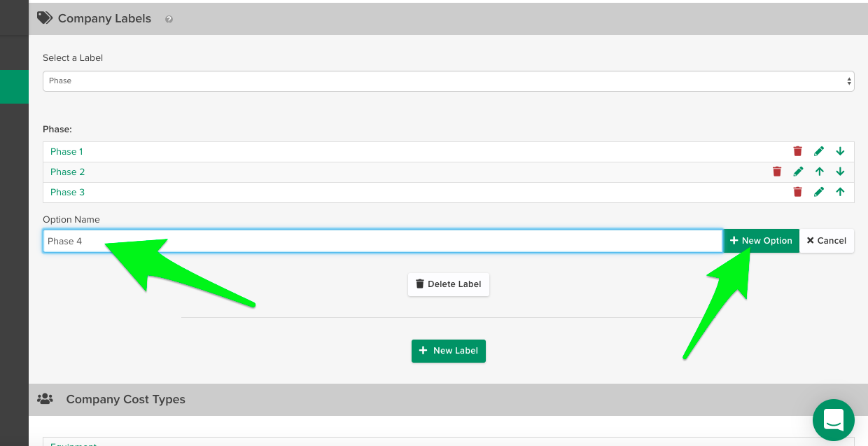
Task: Edit the Phase 3 option with pencil
Action: [819, 192]
